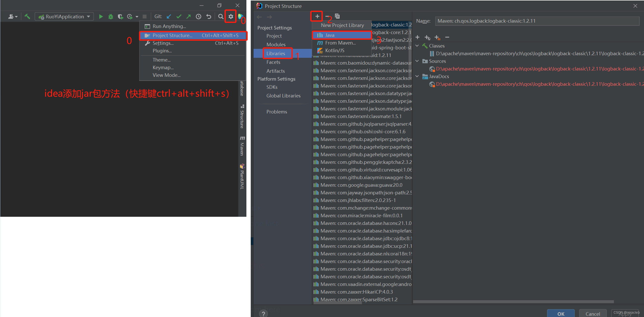Collapse the Classes node

coord(417,46)
